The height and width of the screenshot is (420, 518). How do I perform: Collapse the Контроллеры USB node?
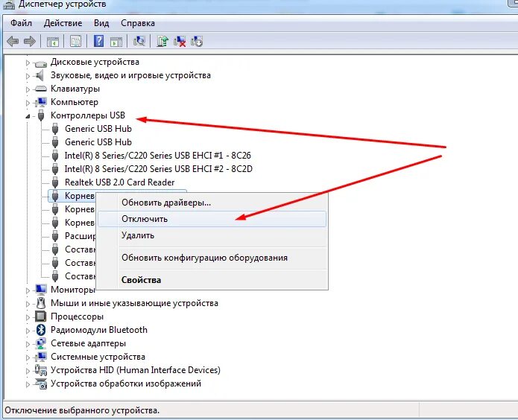[x=28, y=116]
